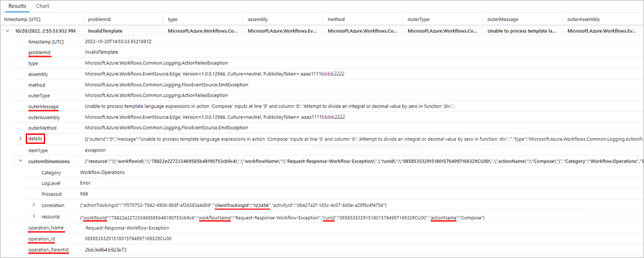Screen dimensions: 644x258
Task: Click the operation_Name field label
Action: click(46, 228)
